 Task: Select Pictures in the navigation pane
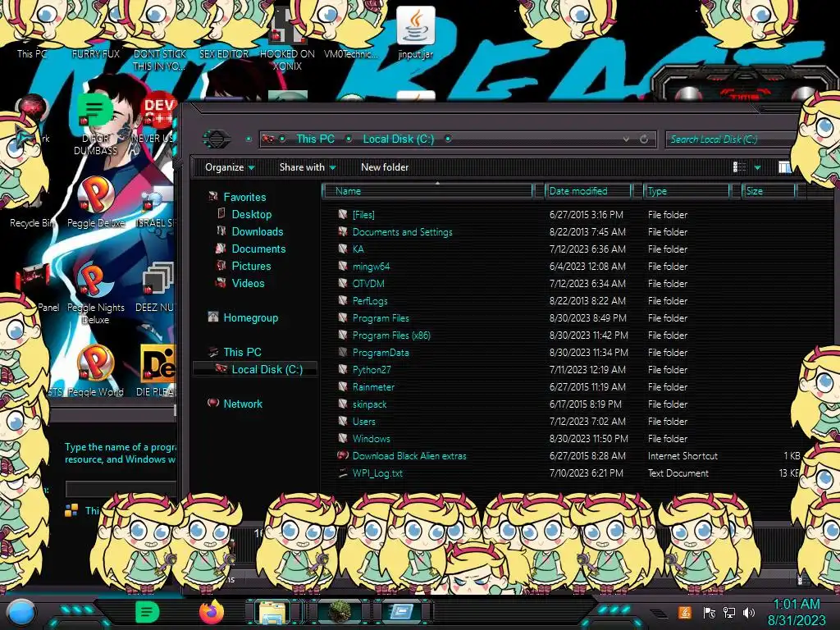click(251, 266)
